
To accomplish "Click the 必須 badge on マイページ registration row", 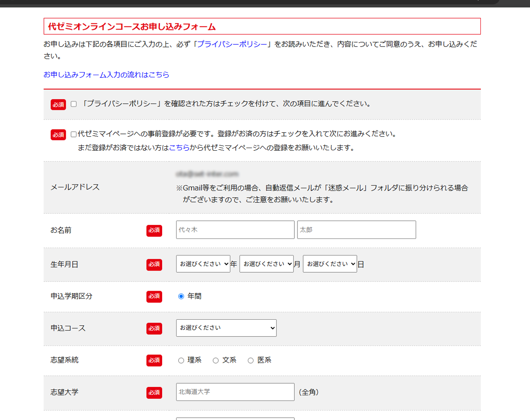I will click(58, 135).
